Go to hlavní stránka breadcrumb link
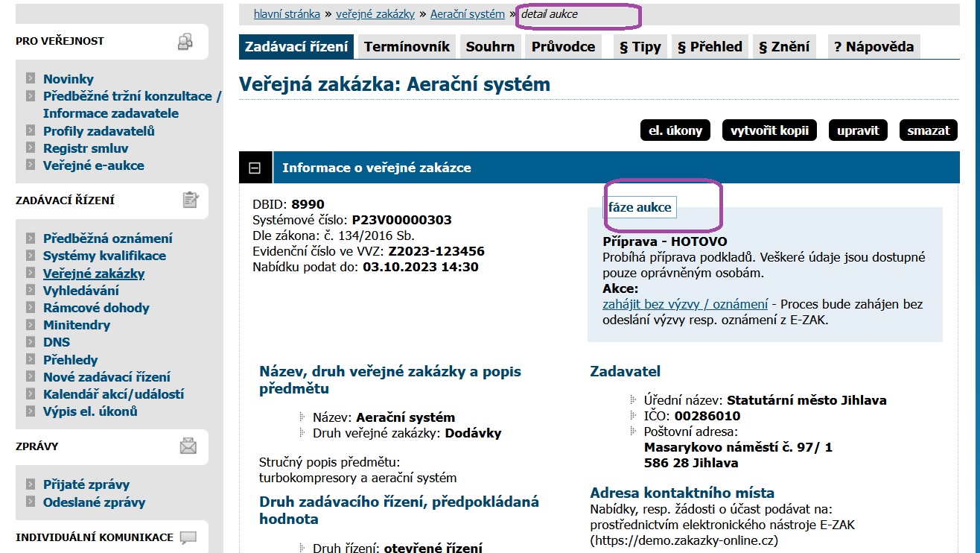The image size is (980, 553). click(x=287, y=14)
